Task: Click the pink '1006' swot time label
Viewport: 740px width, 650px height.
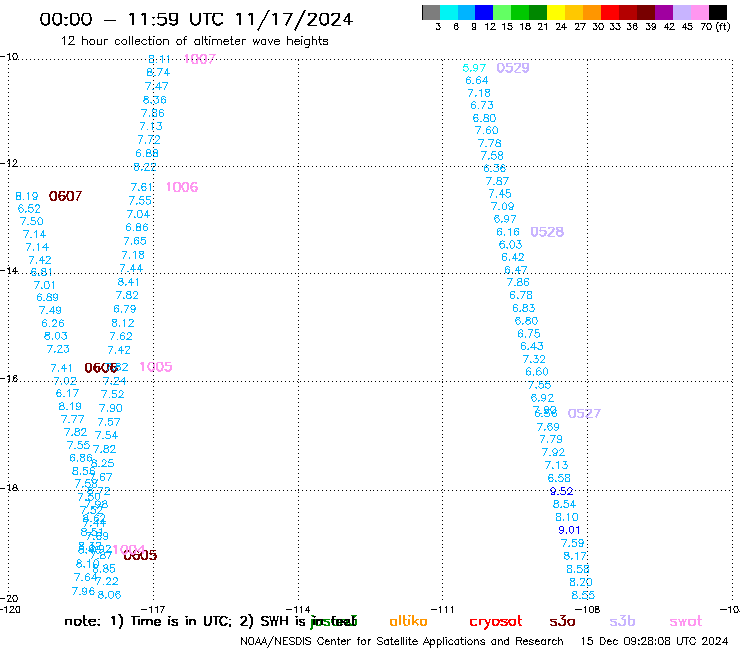Action: click(182, 187)
